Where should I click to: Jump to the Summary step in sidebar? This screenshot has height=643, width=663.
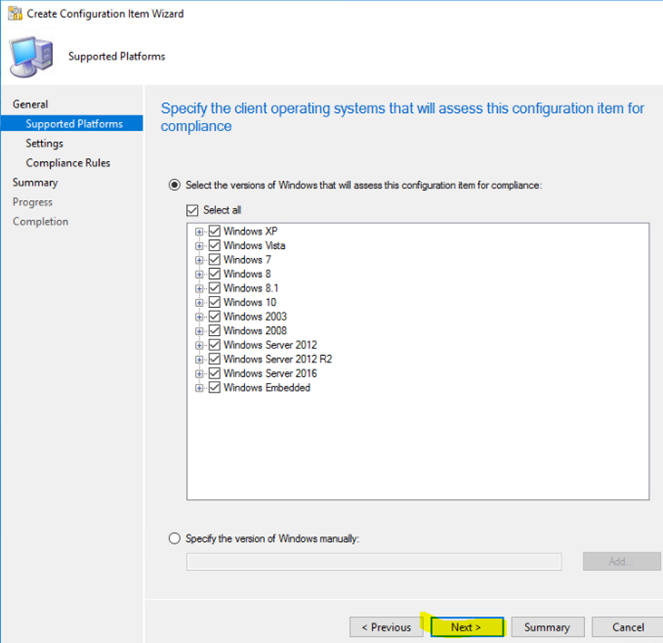pos(35,183)
